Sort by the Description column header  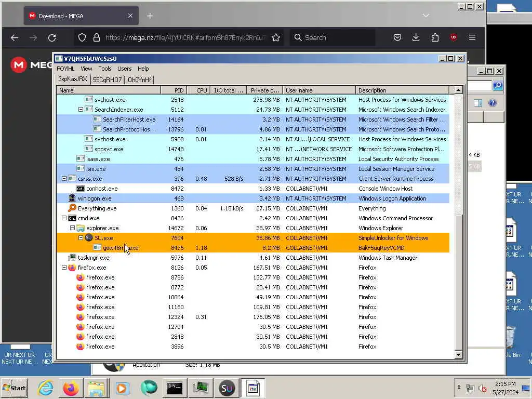click(x=403, y=90)
